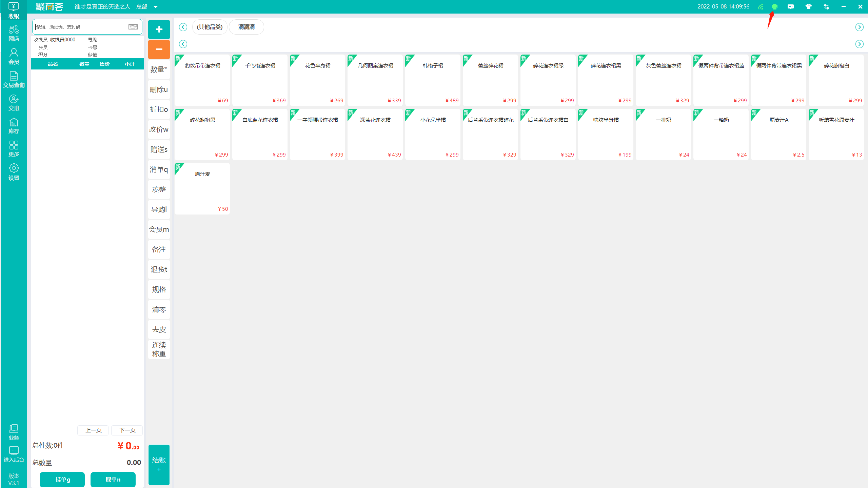
Task: Add 灰色蕾丝连衣裙 product card
Action: (664, 80)
